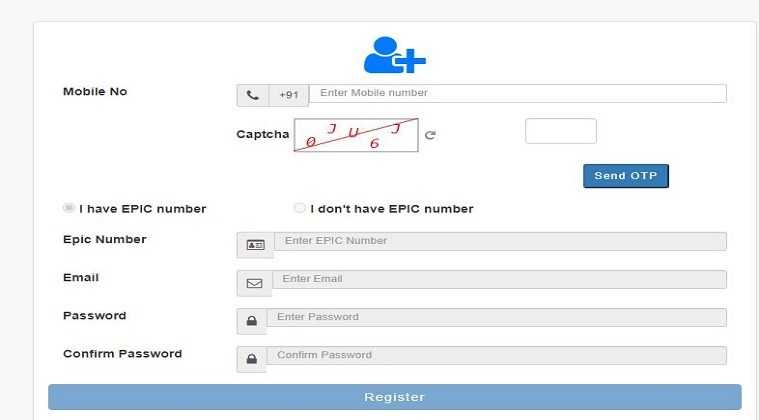Click the Confirm Password label

pyautogui.click(x=122, y=354)
